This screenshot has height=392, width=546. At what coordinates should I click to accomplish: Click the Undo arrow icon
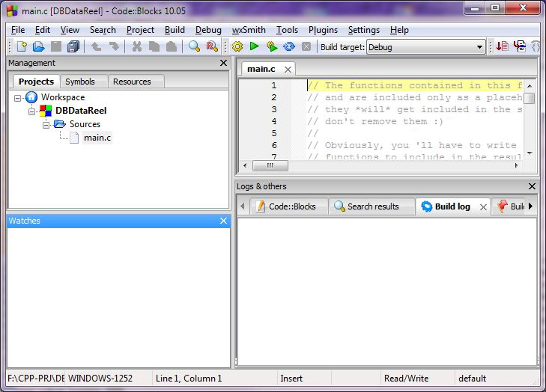pyautogui.click(x=97, y=46)
